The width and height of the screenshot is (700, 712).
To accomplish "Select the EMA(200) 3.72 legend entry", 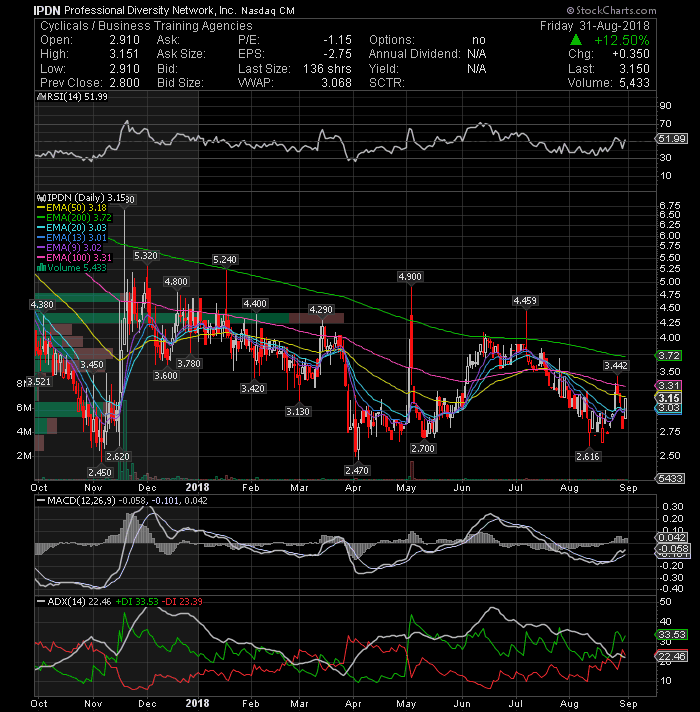I will (74, 218).
